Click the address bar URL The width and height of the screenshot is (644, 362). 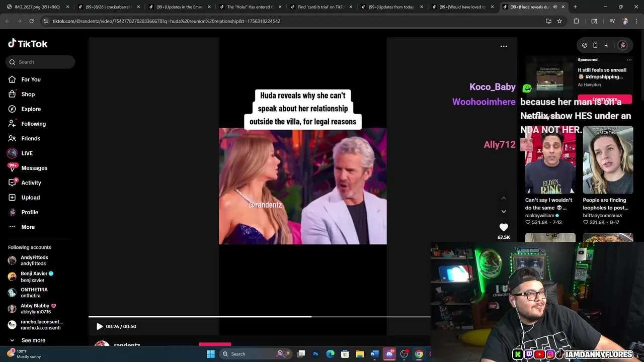point(166,21)
